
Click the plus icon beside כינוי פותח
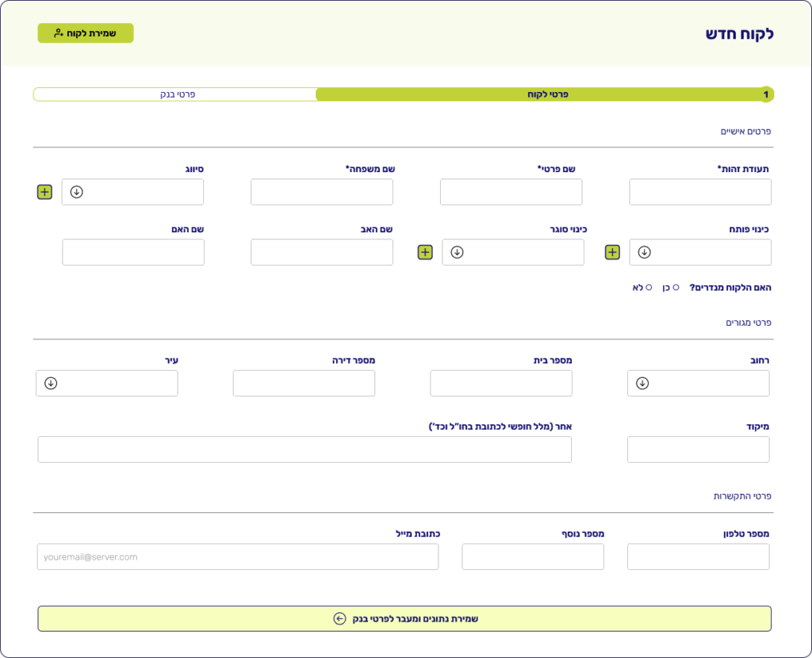[612, 252]
